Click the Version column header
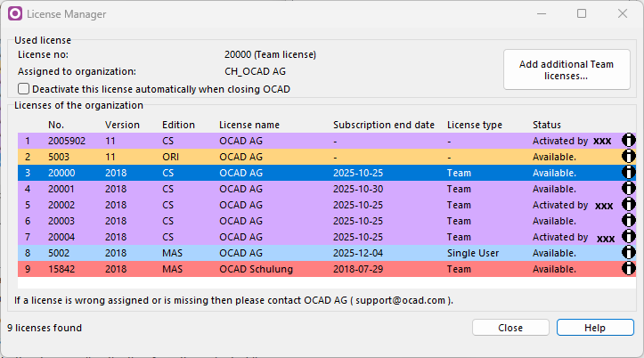This screenshot has width=644, height=358. [x=122, y=125]
